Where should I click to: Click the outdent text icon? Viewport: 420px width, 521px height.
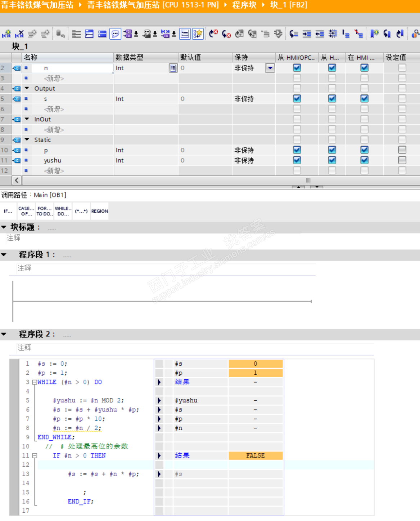click(320, 34)
